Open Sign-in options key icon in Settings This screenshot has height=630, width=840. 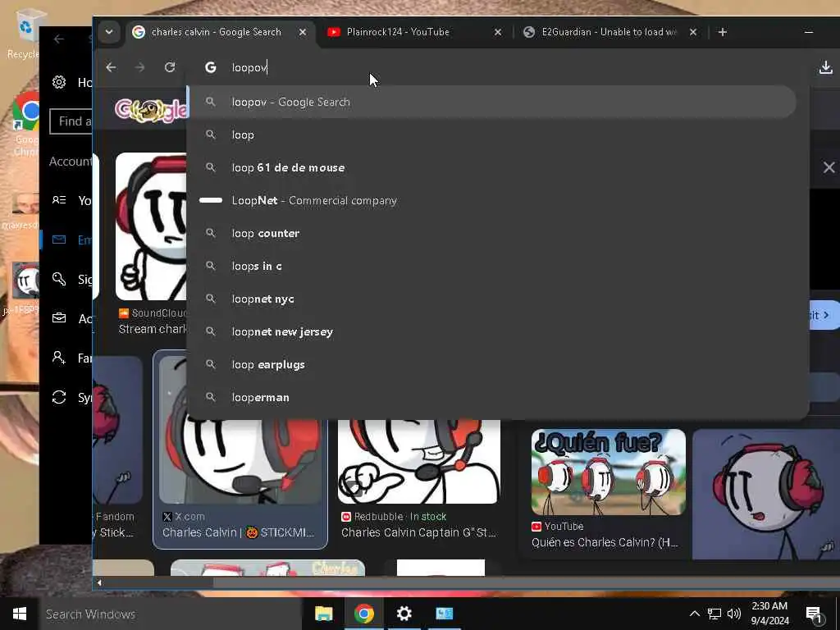pyautogui.click(x=59, y=279)
